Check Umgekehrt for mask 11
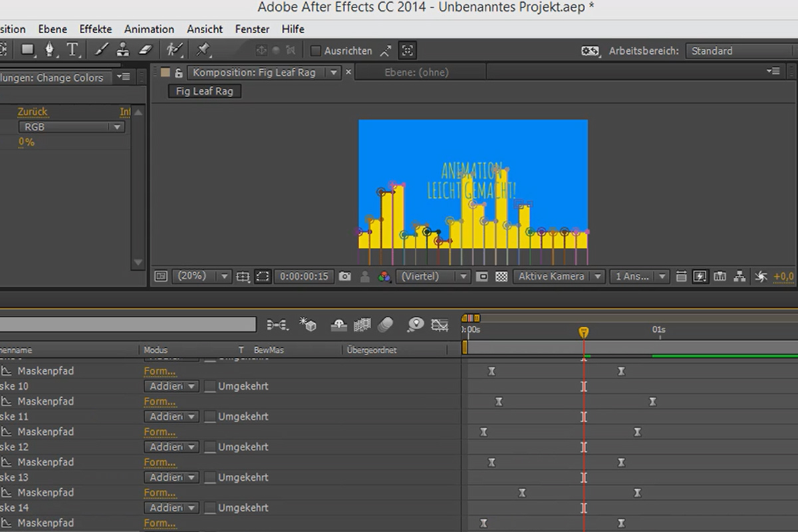Viewport: 798px width, 532px height. click(210, 417)
